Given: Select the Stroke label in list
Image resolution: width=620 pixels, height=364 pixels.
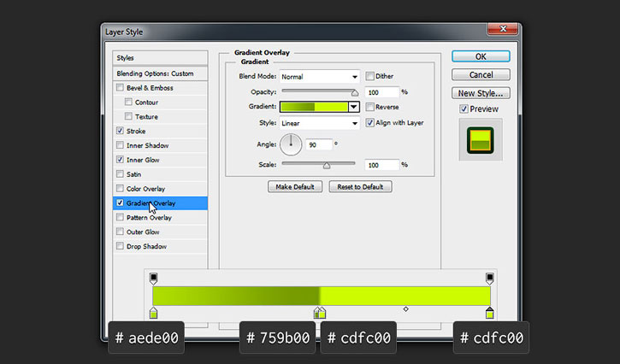Looking at the screenshot, I should click(136, 131).
